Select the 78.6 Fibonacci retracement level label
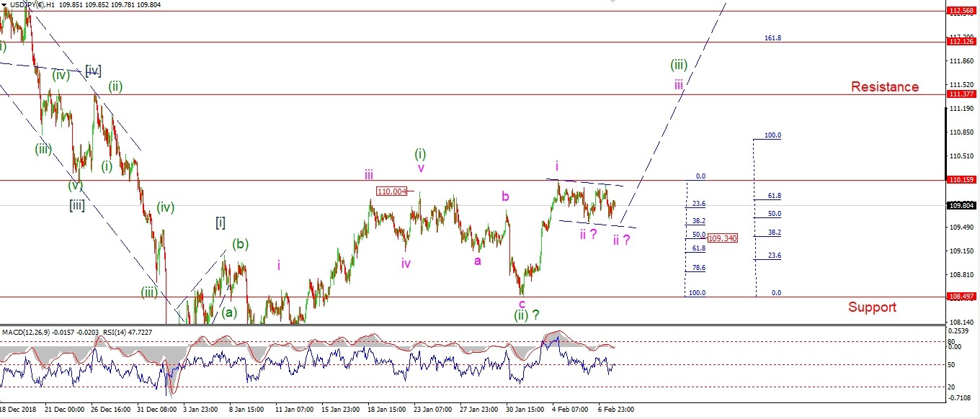Image resolution: width=980 pixels, height=419 pixels. pos(698,268)
